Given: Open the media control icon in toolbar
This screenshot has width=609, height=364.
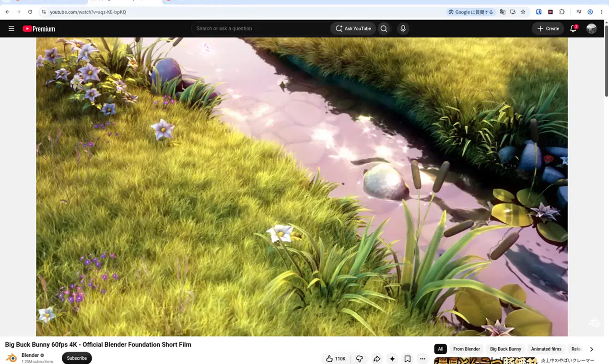Looking at the screenshot, I should click(579, 12).
